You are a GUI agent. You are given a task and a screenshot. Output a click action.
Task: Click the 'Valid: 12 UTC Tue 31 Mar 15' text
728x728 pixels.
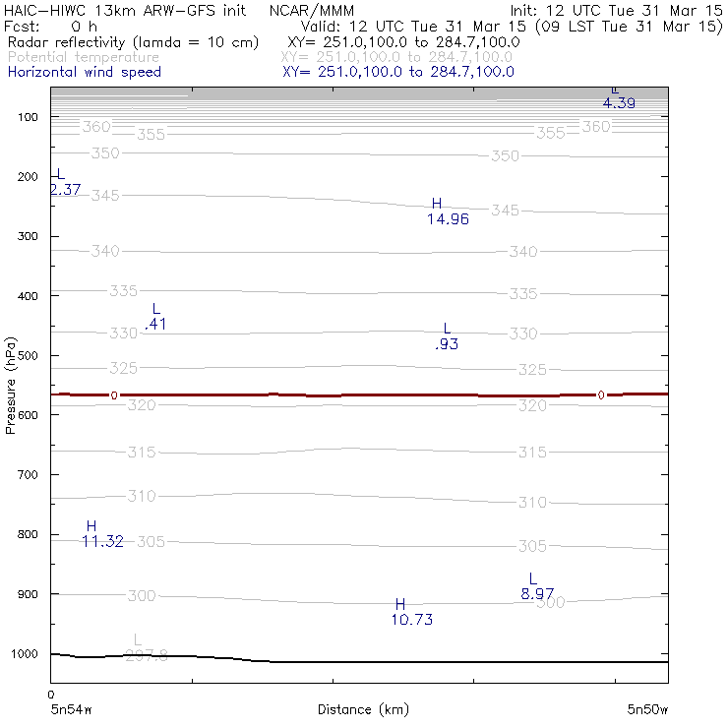pos(413,26)
